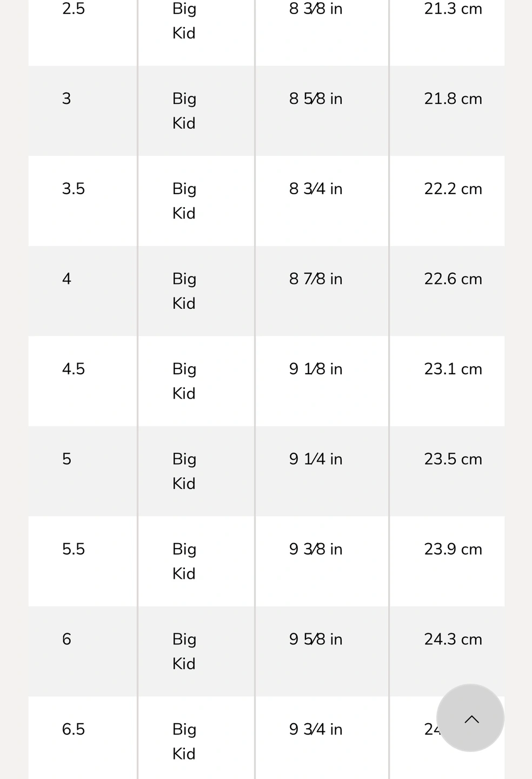This screenshot has width=532, height=779.
Task: Click the 8 3⁄4 in measurement
Action: 316,188
